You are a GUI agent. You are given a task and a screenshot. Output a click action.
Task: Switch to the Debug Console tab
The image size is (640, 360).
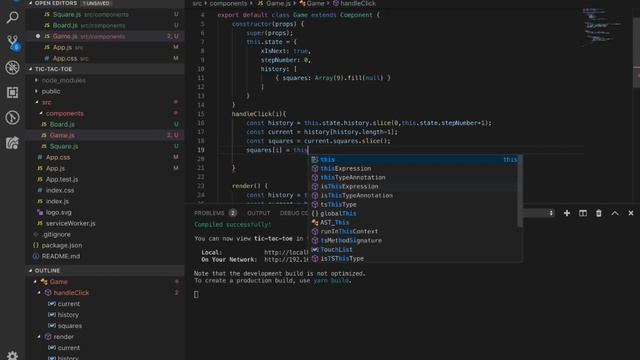coord(294,213)
